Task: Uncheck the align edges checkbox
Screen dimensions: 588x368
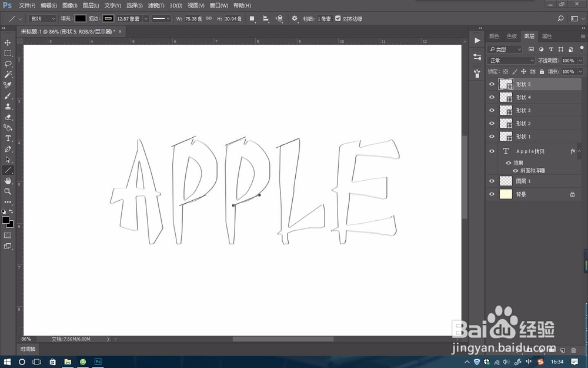Action: click(338, 18)
